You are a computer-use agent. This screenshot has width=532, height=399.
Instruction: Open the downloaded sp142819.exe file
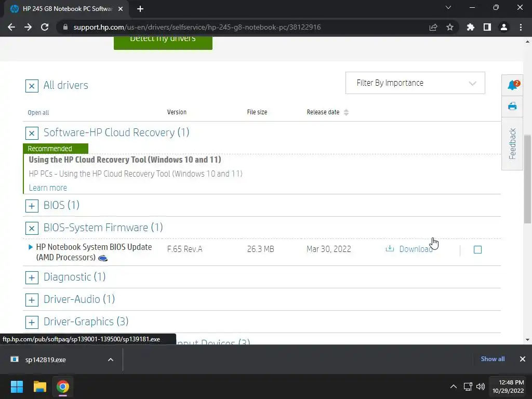46,360
